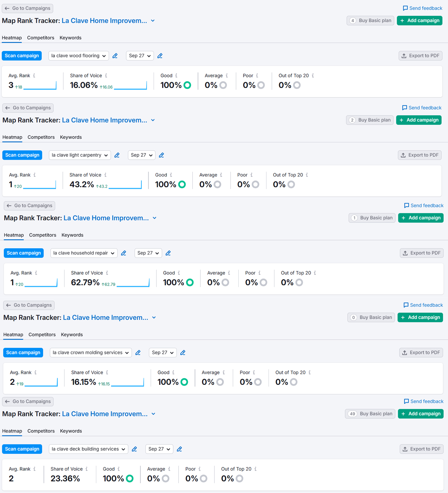
Task: Click edit pencil next to la clave light carpentry
Action: click(117, 155)
